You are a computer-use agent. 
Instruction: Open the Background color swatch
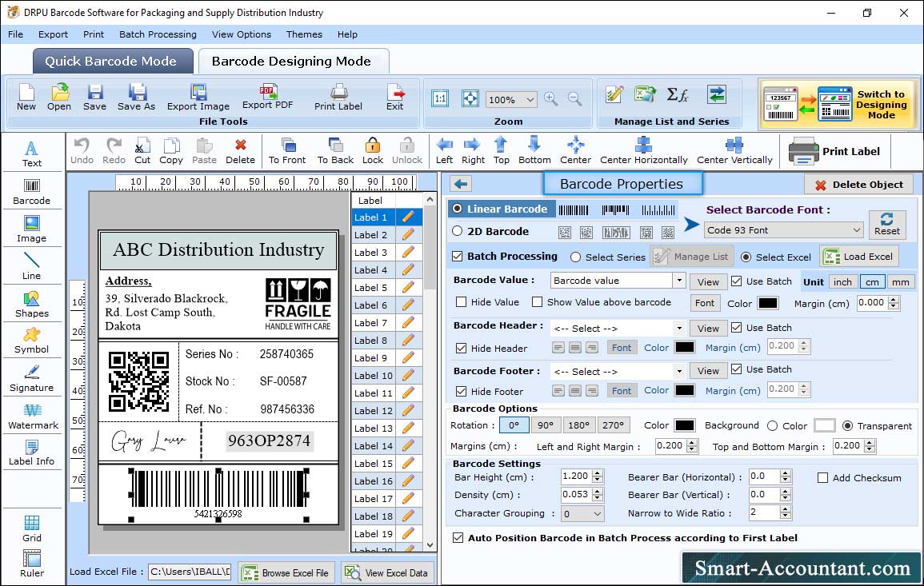(x=824, y=425)
